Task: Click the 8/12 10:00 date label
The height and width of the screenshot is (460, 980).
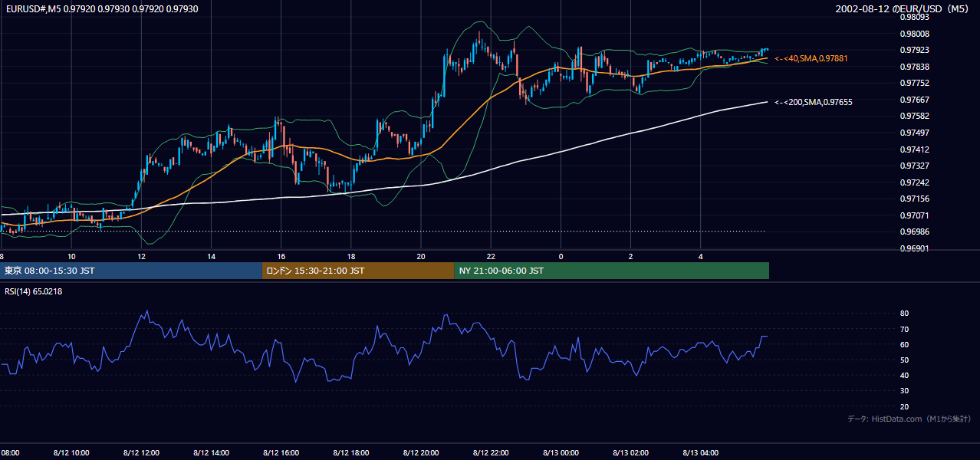Action: pyautogui.click(x=71, y=453)
